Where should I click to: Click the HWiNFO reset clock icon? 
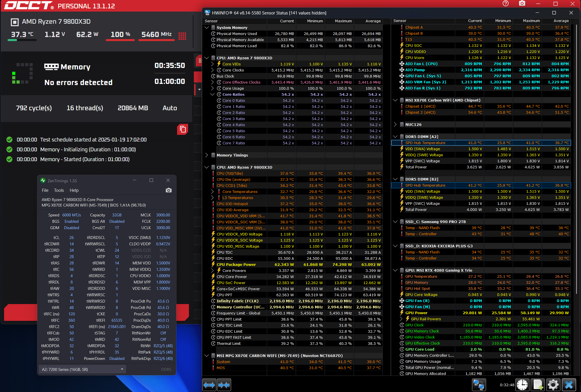pos(522,385)
